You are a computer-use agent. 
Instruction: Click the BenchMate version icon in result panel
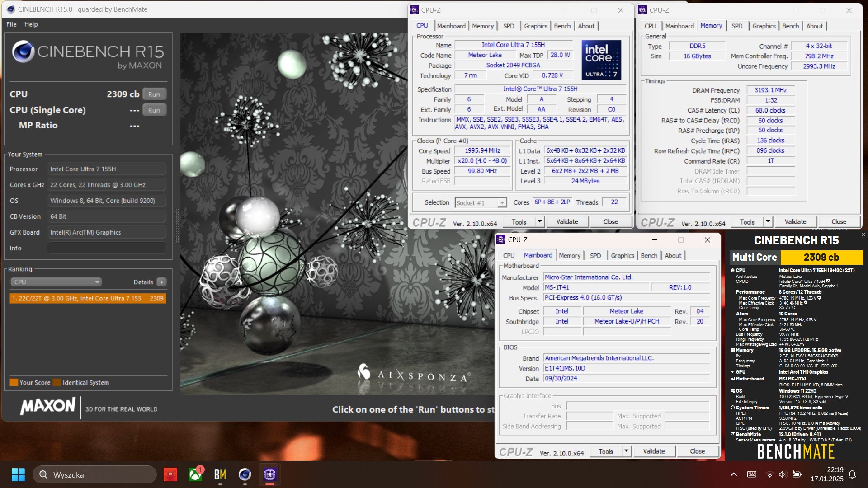click(x=733, y=434)
